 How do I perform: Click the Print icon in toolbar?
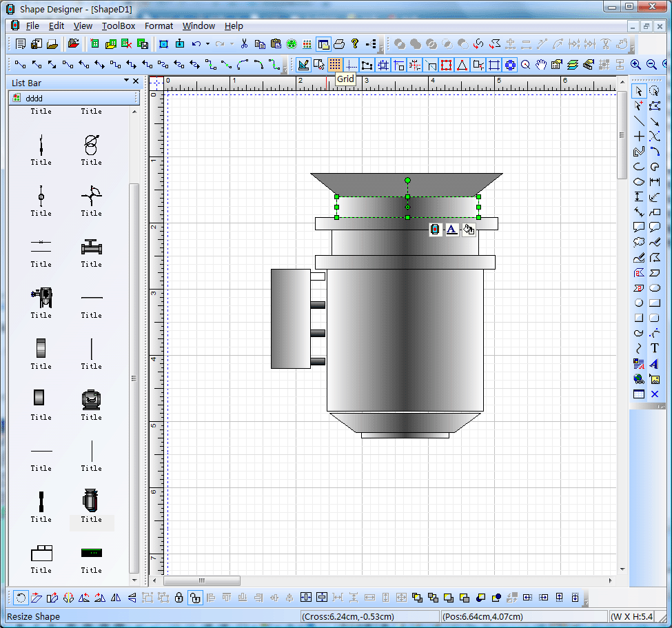pos(339,44)
